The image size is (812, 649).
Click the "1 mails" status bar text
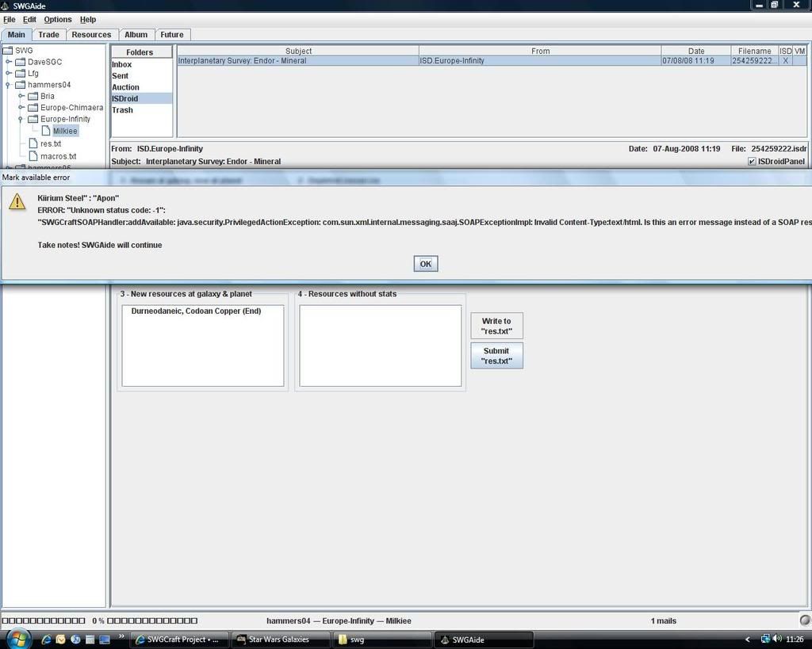click(x=664, y=620)
